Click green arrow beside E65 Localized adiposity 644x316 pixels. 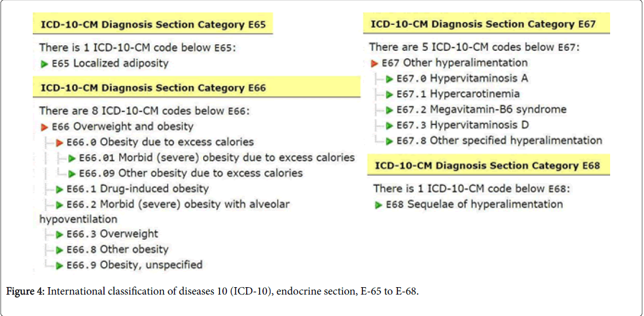44,64
